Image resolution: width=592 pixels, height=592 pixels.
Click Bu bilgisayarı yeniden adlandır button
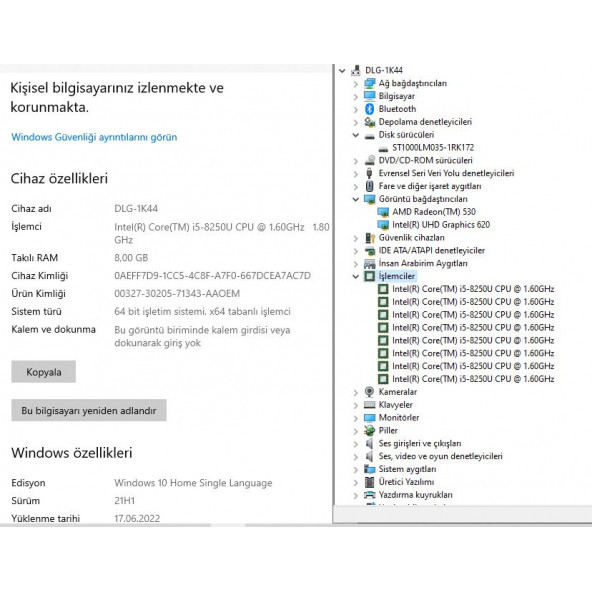coord(89,410)
